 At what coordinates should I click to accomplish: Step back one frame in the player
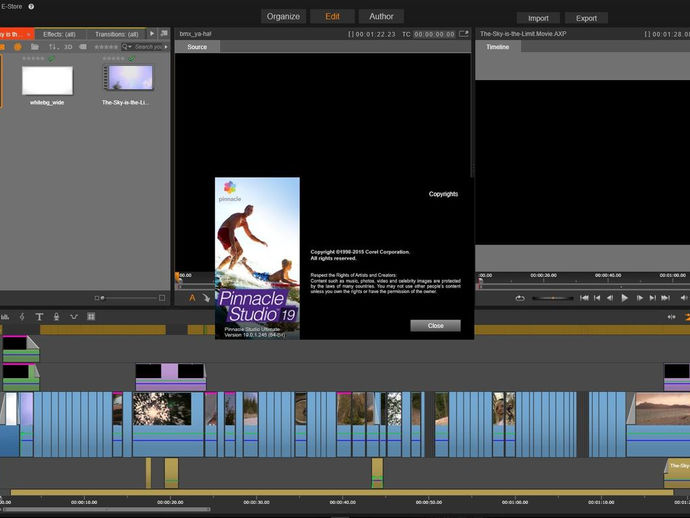(x=610, y=298)
